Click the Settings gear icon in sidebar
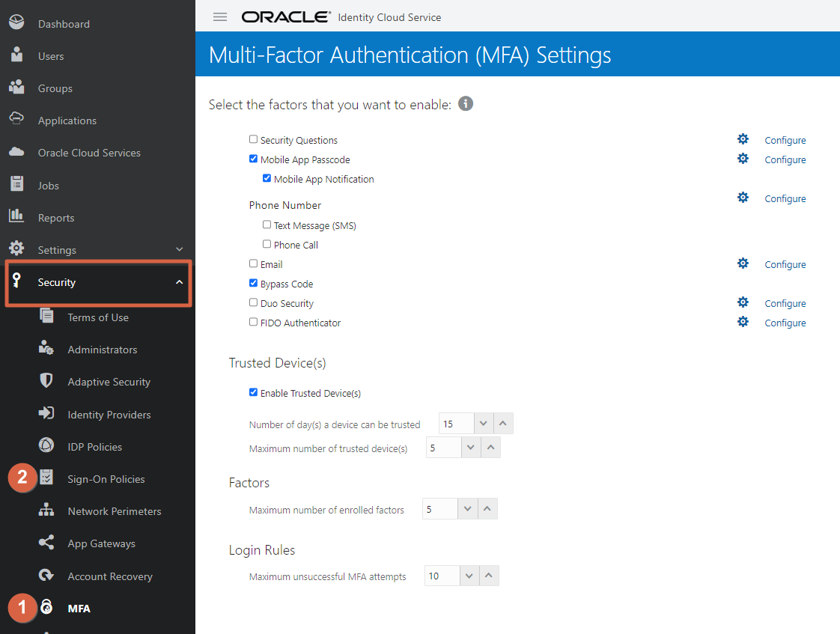This screenshot has height=634, width=840. click(x=16, y=248)
